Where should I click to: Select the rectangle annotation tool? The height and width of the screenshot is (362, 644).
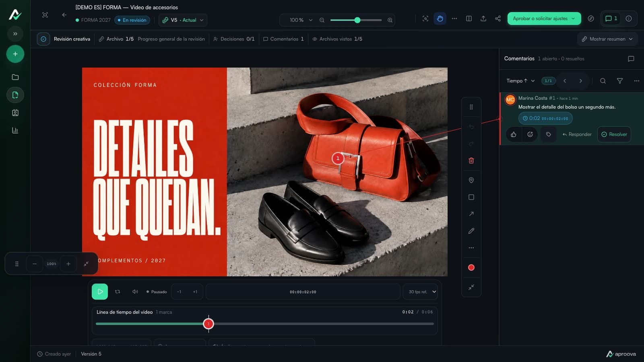click(471, 197)
